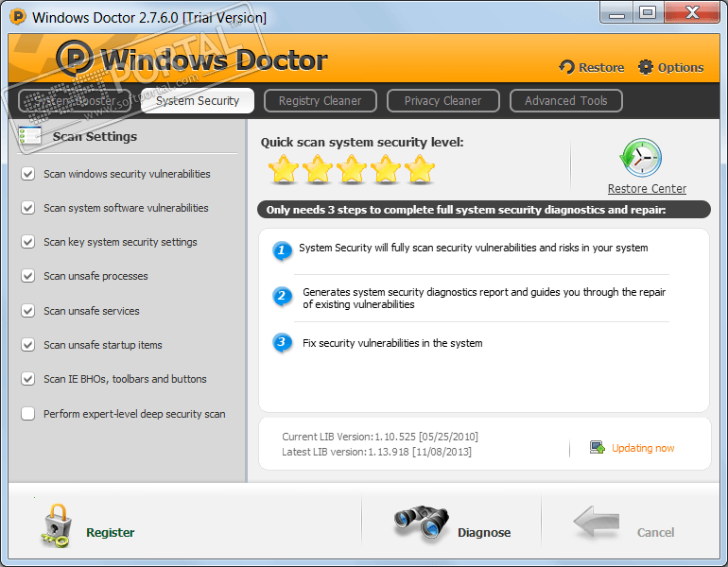Click the step 1 blue number icon

coord(282,250)
